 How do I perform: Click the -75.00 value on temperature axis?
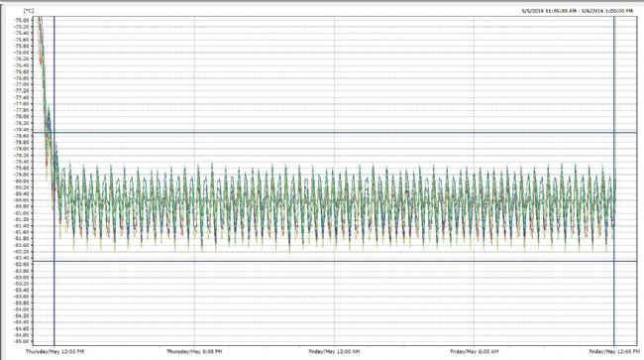22,20
